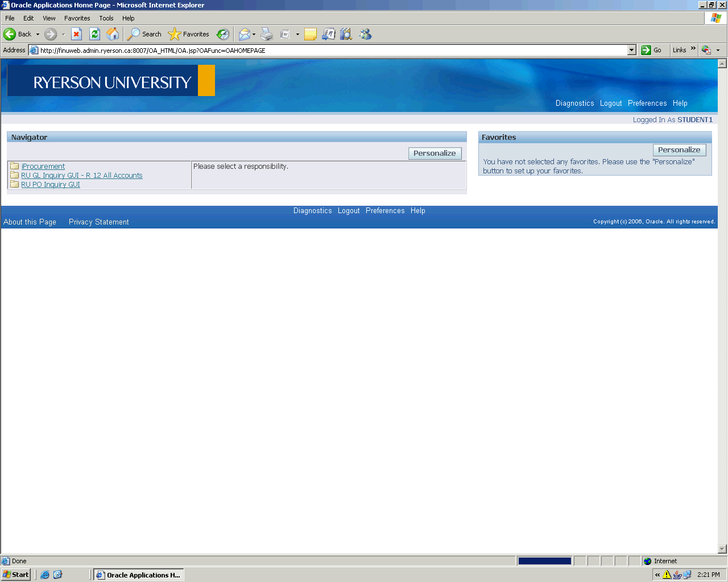Click the Print toolbar icon
Viewport: 728px width, 582px height.
pyautogui.click(x=267, y=34)
